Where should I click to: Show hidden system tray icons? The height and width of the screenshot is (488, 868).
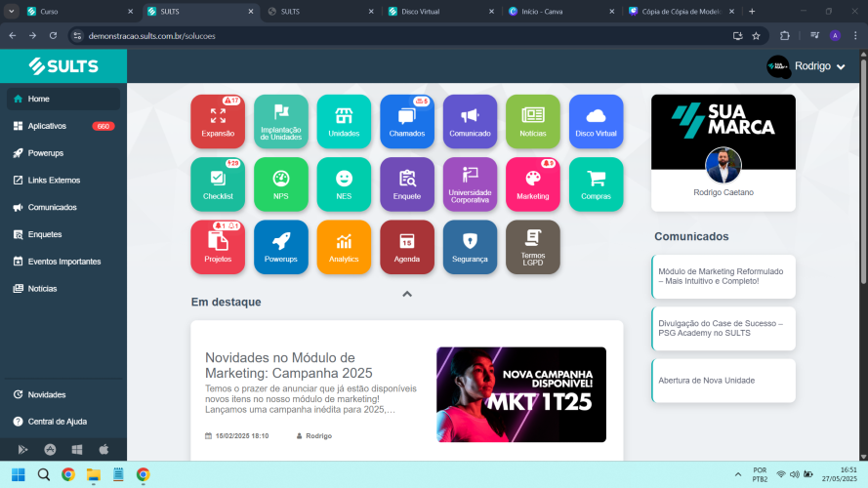(738, 474)
